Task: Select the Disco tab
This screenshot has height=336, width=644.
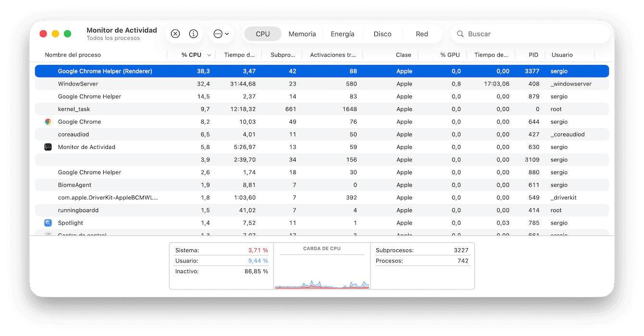Action: coord(383,34)
